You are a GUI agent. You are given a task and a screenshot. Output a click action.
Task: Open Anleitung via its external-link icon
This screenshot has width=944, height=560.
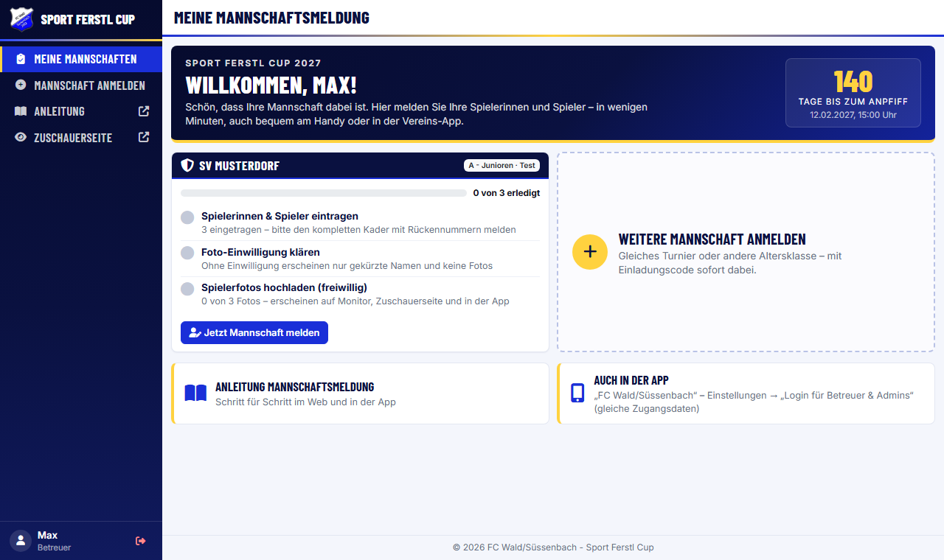coord(144,111)
